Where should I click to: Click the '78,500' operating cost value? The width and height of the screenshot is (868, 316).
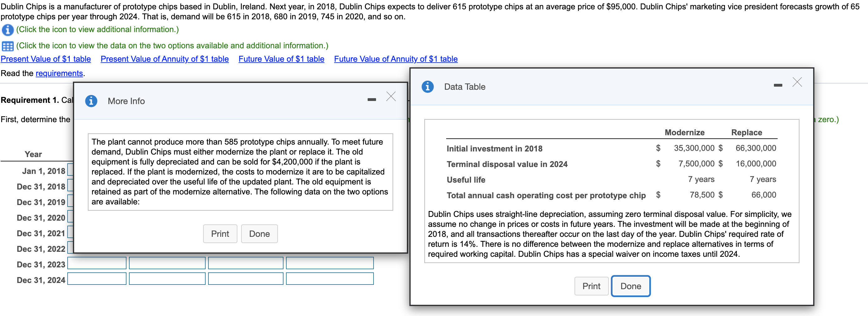702,195
